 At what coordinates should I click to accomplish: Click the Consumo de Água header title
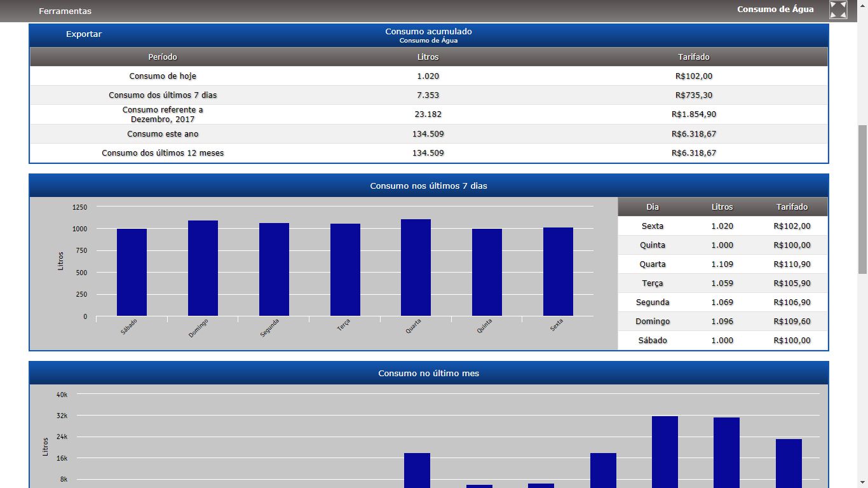point(775,10)
